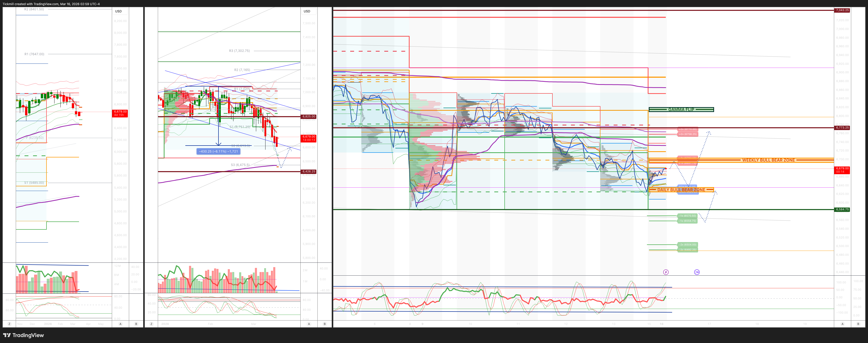The height and width of the screenshot is (343, 868).
Task: Click the dark red 7,043.25 price tag
Action: 842,10
